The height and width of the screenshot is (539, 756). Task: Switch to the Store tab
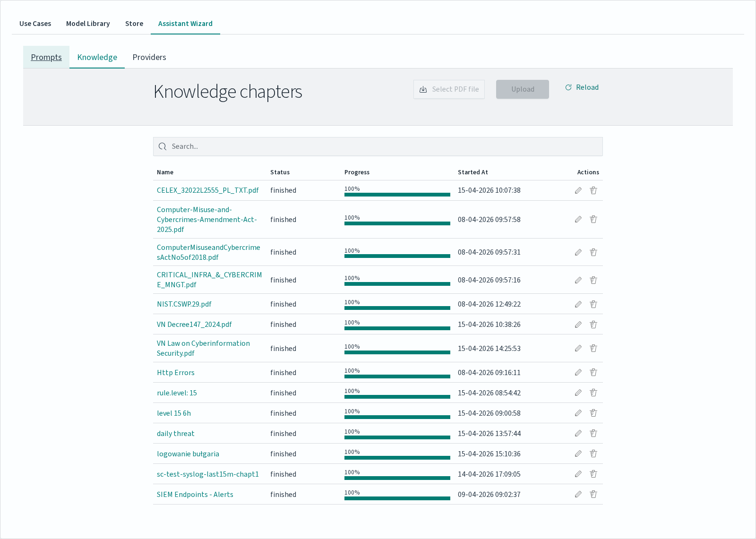pyautogui.click(x=134, y=24)
